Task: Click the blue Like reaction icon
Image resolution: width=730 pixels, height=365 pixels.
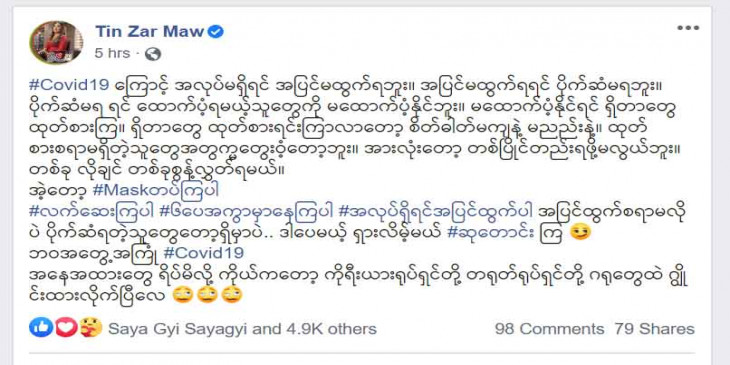Action: coord(40,328)
